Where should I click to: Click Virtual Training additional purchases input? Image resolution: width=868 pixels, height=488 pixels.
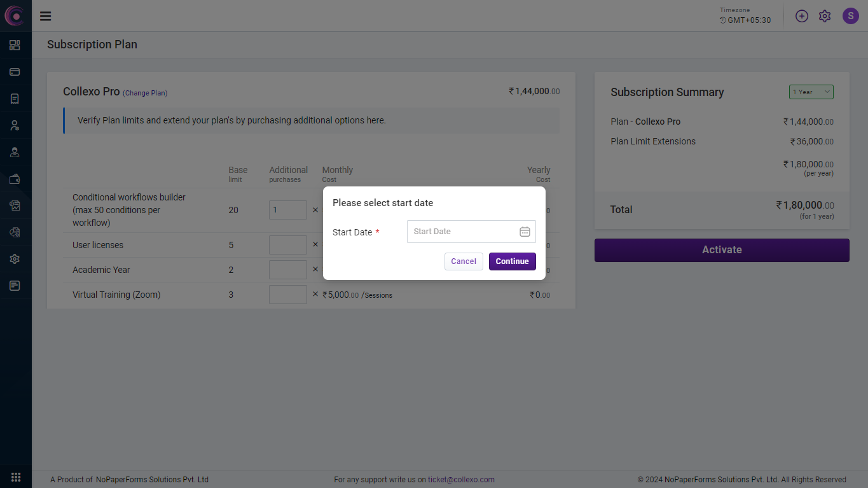point(287,295)
